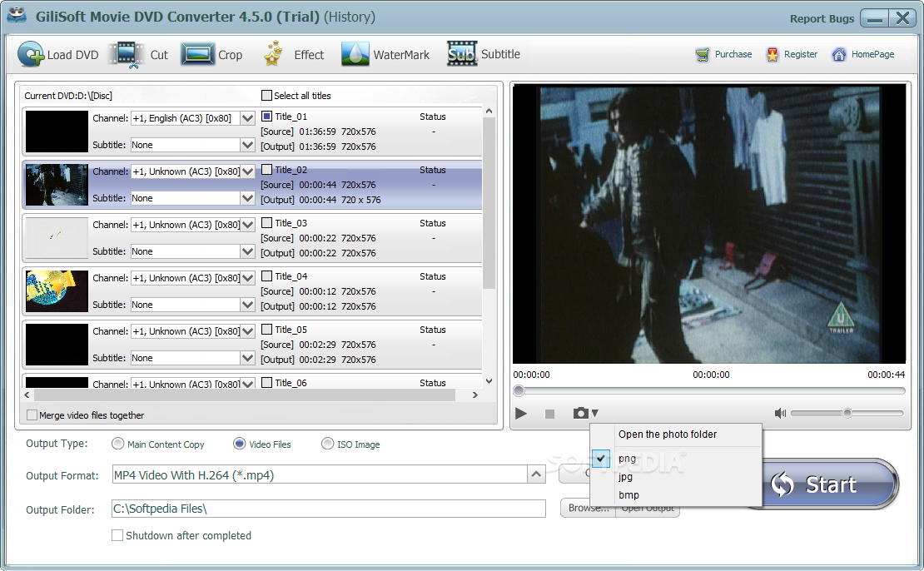
Task: Open snapshot format arrow beside camera
Action: click(594, 413)
